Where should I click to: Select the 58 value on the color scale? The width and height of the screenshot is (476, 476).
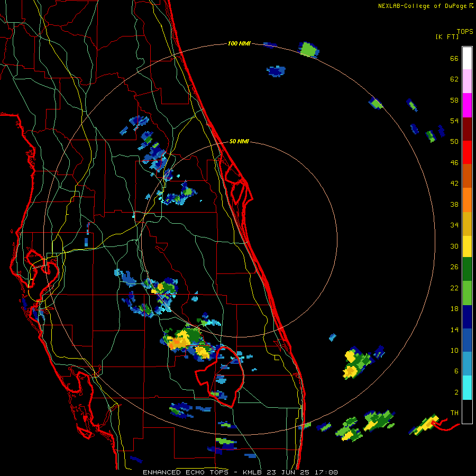454,100
